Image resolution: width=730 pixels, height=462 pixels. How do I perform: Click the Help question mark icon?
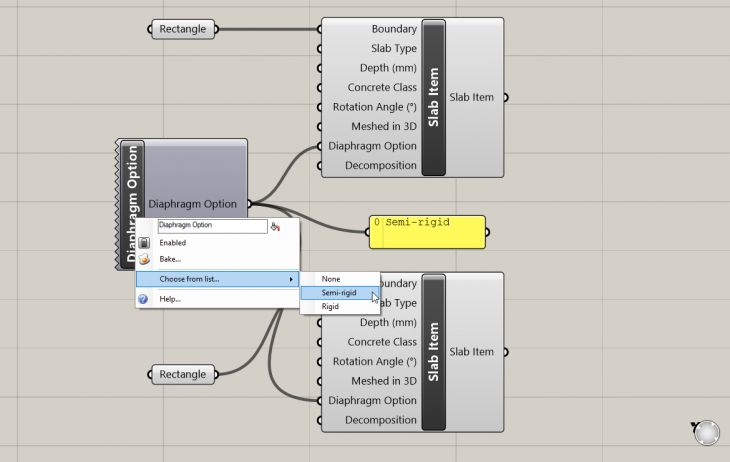[x=143, y=299]
